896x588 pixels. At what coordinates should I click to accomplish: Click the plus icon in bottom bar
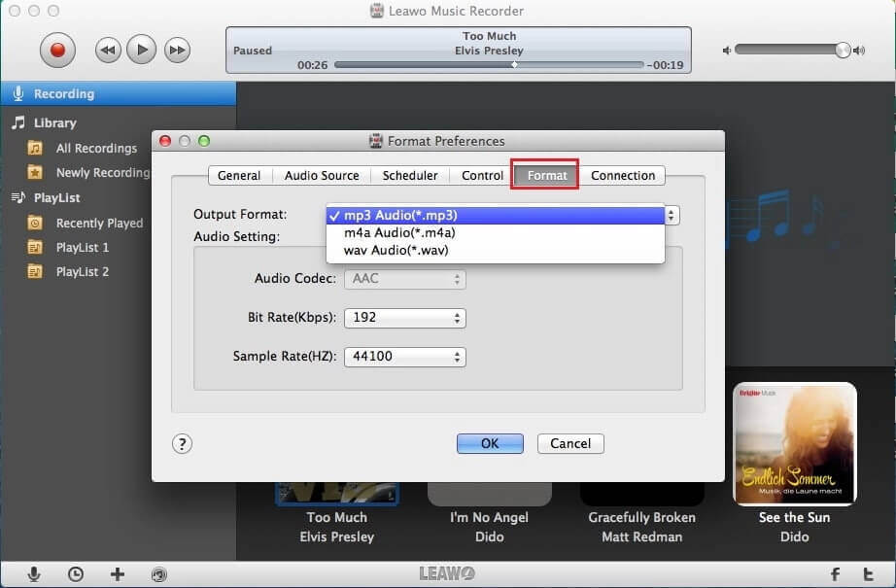(118, 574)
